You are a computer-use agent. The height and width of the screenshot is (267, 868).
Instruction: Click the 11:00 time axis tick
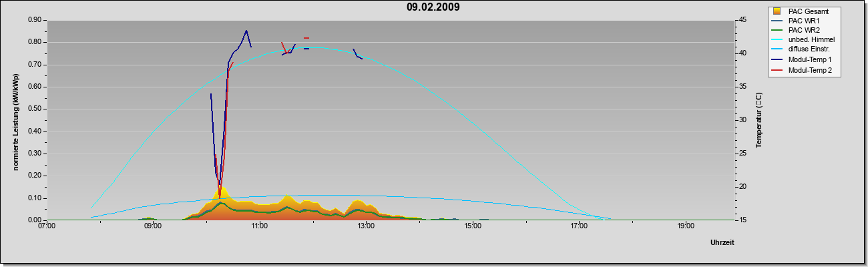pyautogui.click(x=259, y=227)
